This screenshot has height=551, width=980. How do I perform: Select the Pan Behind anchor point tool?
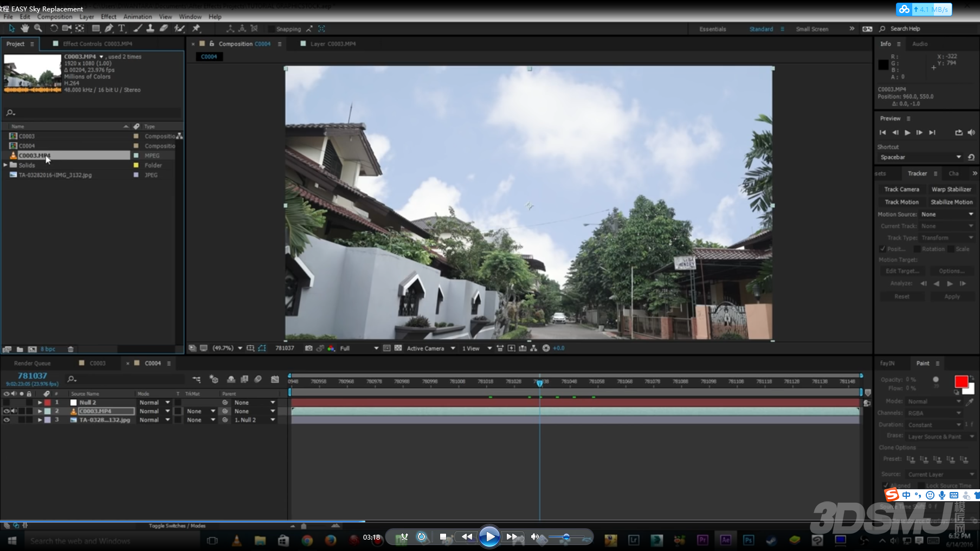pyautogui.click(x=80, y=28)
